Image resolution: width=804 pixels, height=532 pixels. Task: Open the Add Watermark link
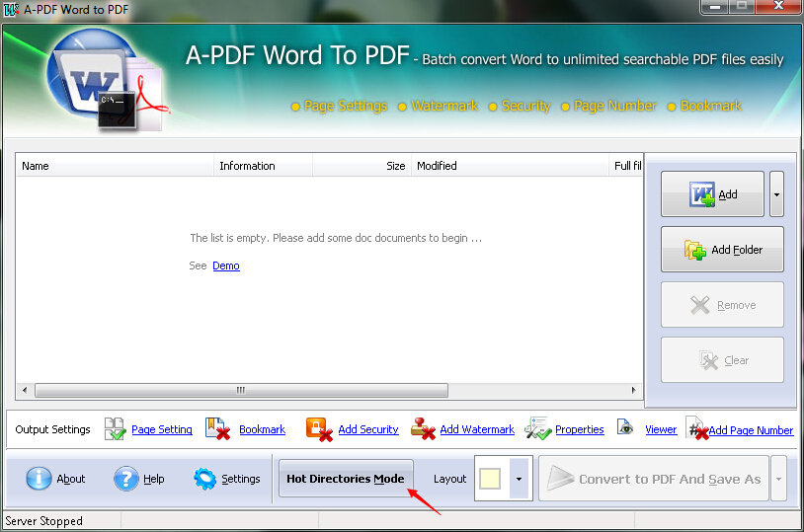click(x=477, y=429)
